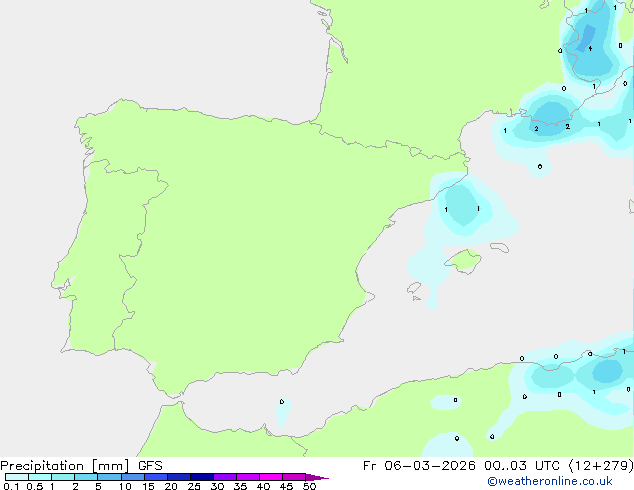Click the 40–45 mm magenta legend swatch
Image resolution: width=634 pixels, height=490 pixels.
pos(271,477)
